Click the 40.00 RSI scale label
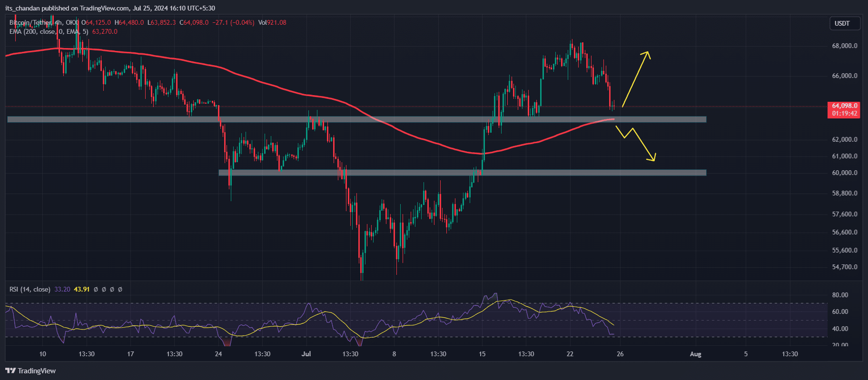Image resolution: width=868 pixels, height=380 pixels. [x=840, y=329]
